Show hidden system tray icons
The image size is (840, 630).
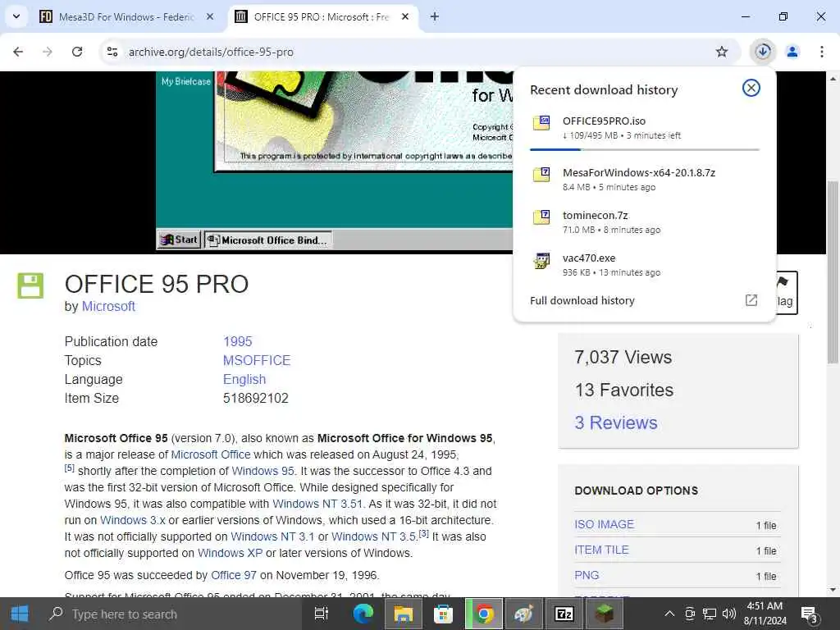tap(669, 614)
